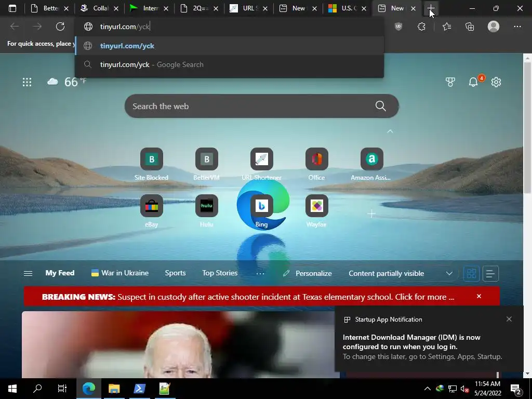Open the breaking news Texas shooter banner
The image size is (532, 399).
pos(248,297)
